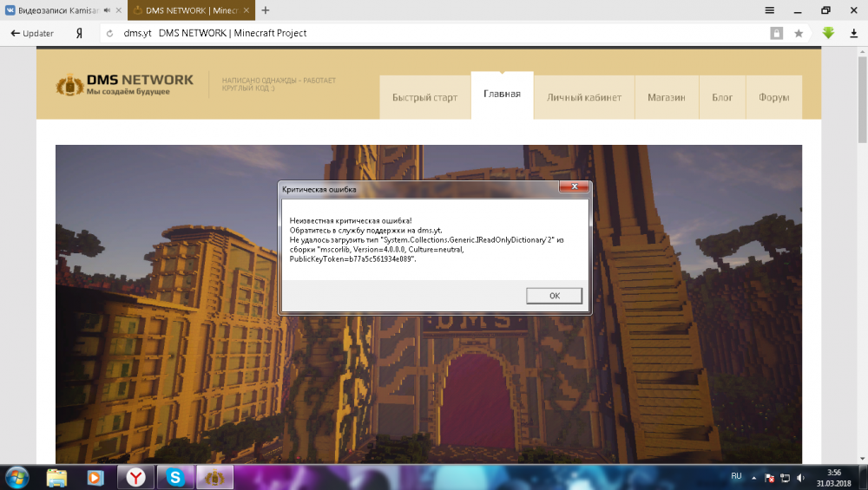Open the Блог tab
Screen dimensions: 868x490
coord(722,97)
